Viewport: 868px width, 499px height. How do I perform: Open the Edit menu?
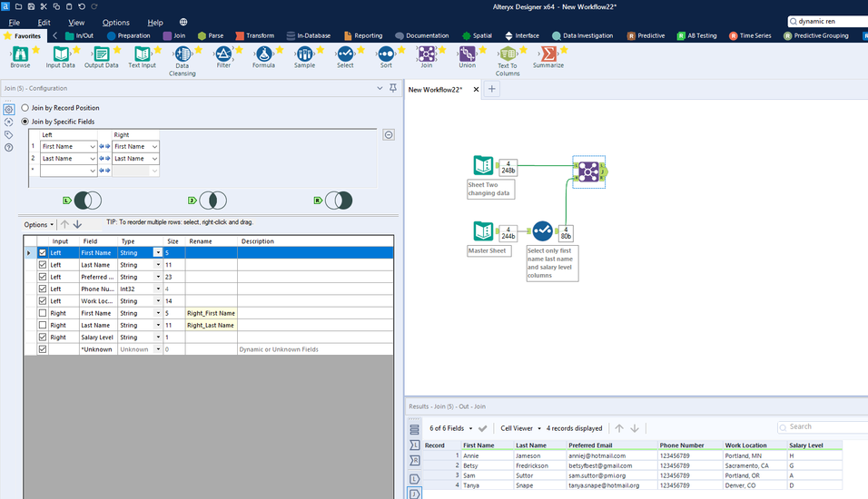pyautogui.click(x=44, y=23)
